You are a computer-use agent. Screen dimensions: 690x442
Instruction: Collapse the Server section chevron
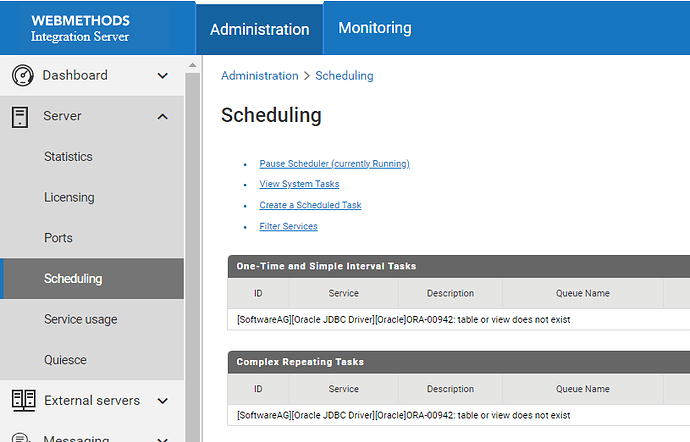(x=162, y=117)
